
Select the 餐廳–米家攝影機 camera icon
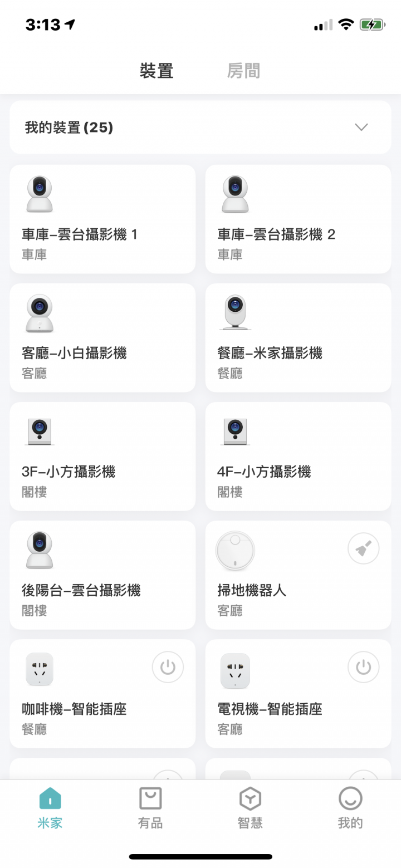point(235,312)
